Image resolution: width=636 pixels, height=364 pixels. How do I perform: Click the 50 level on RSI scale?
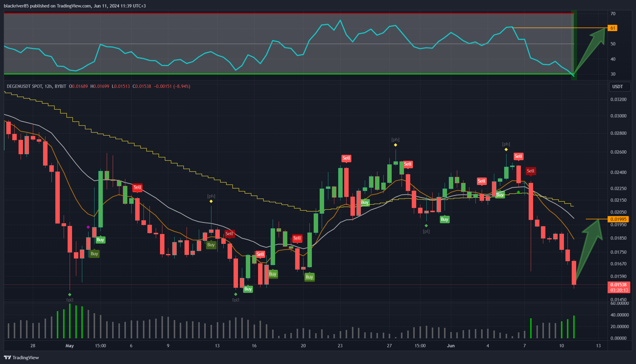[x=613, y=44]
